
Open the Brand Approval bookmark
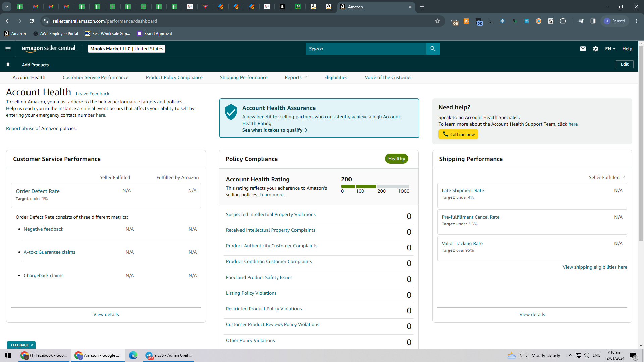154,34
